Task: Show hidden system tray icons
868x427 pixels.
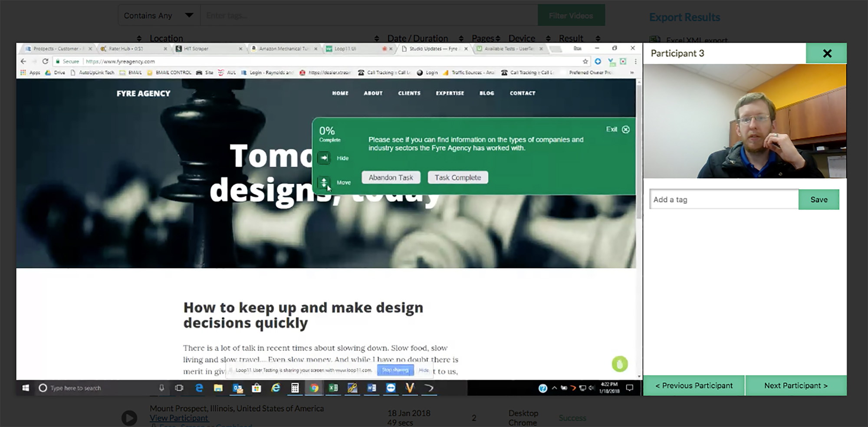Action: 554,388
